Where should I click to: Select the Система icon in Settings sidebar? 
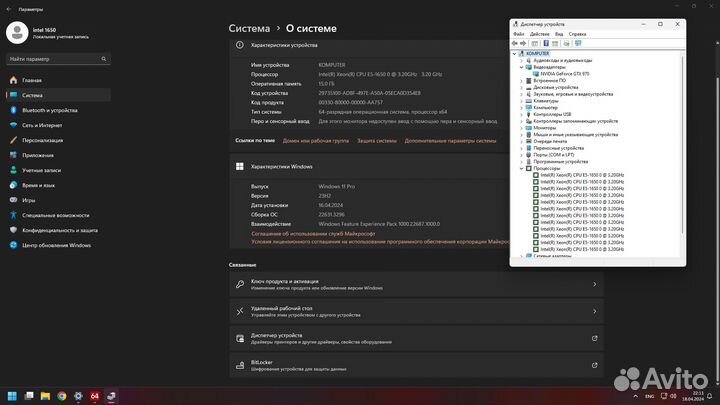[x=13, y=95]
